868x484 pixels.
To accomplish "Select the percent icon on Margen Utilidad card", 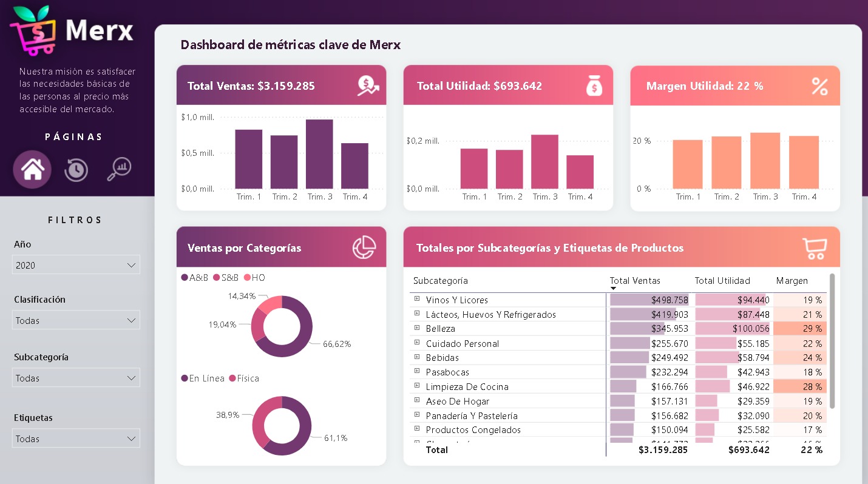I will 819,86.
